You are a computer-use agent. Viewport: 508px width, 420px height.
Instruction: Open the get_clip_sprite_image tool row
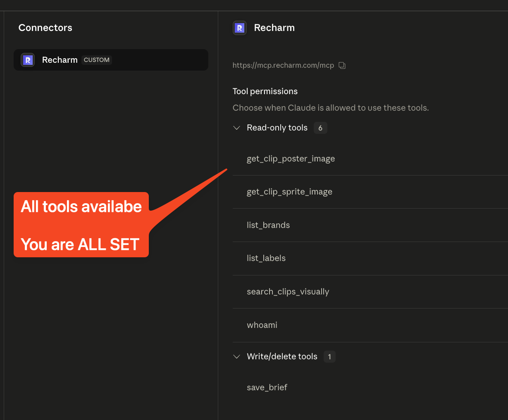click(370, 192)
